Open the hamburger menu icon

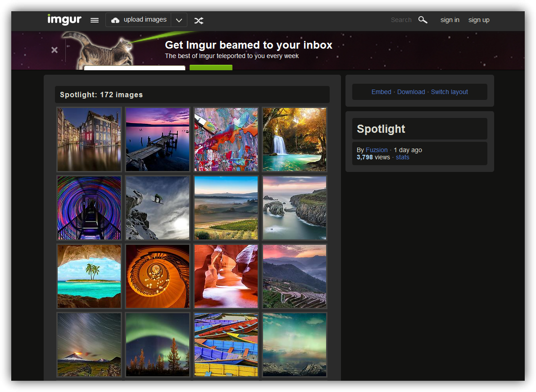(x=95, y=20)
